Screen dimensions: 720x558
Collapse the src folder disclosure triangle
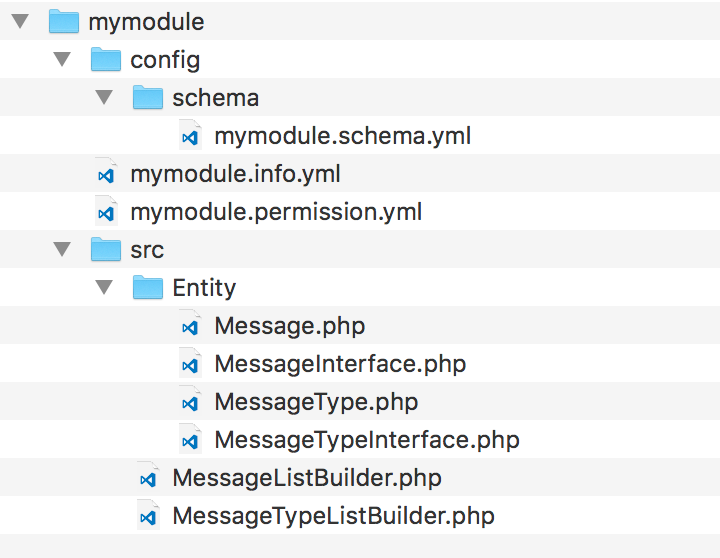[x=62, y=250]
